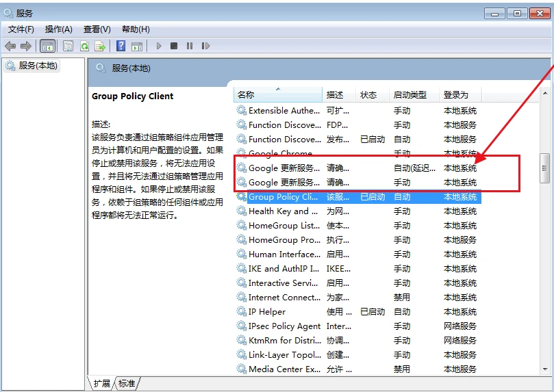Viewport: 554px width, 392px height.
Task: Sort by the 状态 column header
Action: coord(373,95)
